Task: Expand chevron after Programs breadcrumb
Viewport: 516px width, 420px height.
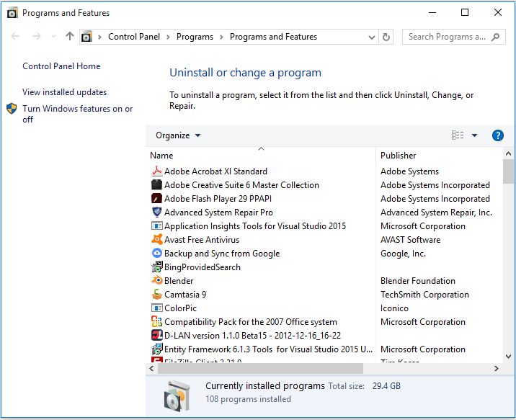Action: tap(221, 37)
